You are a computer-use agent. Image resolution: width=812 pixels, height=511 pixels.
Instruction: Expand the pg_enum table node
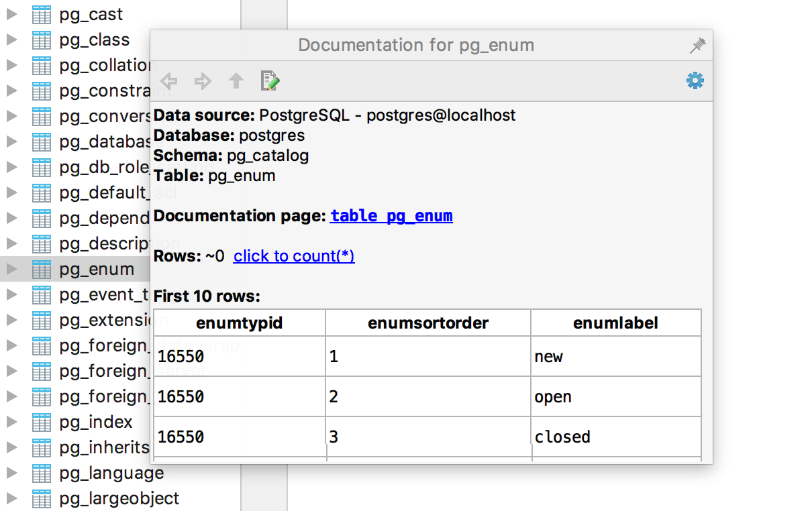coord(11,269)
